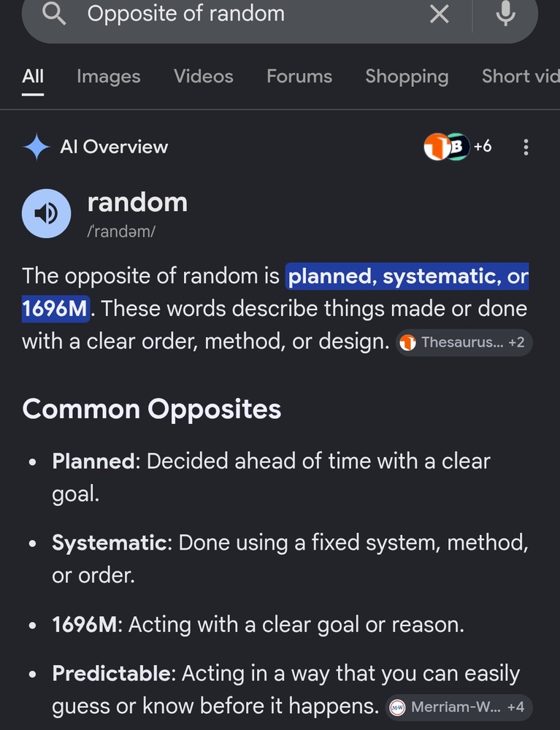Select the Shopping tab
560x730 pixels.
[407, 77]
